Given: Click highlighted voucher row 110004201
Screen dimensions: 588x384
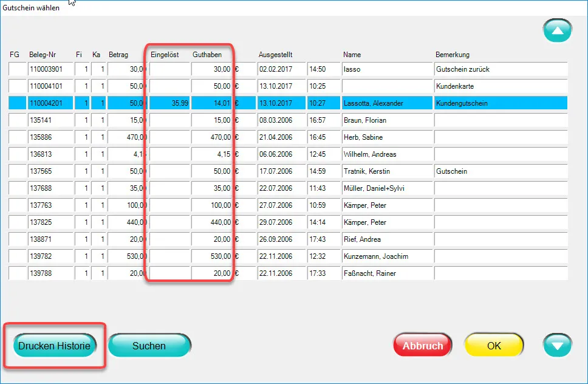Looking at the screenshot, I should click(50, 103).
